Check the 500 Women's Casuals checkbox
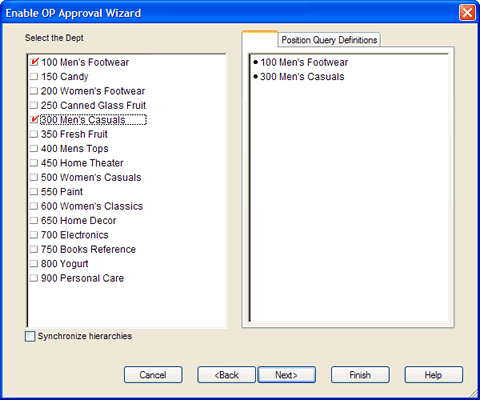 point(34,177)
